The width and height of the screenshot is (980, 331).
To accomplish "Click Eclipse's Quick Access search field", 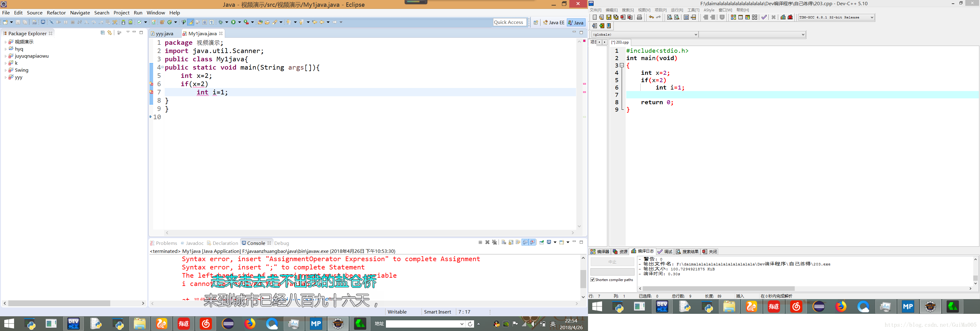I will (510, 22).
